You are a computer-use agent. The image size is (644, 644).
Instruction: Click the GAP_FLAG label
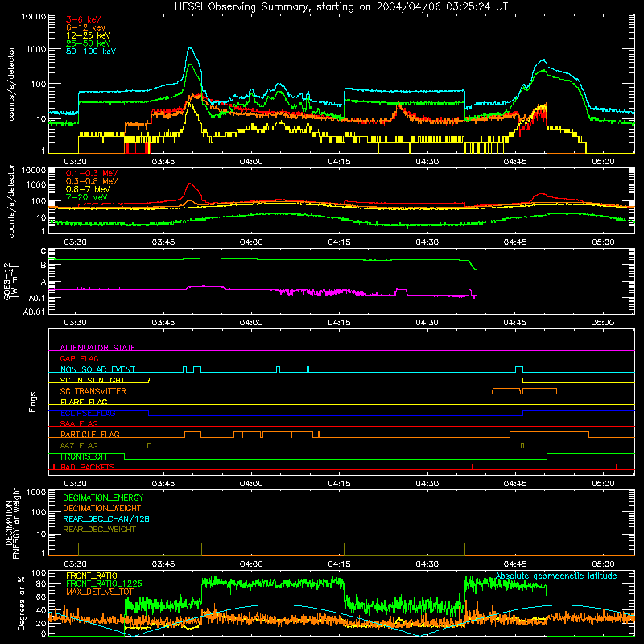pos(79,358)
